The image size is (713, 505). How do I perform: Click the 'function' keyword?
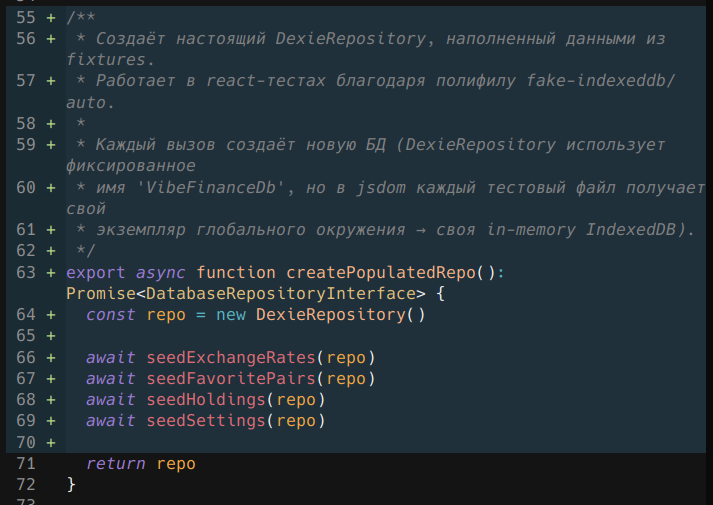point(236,272)
